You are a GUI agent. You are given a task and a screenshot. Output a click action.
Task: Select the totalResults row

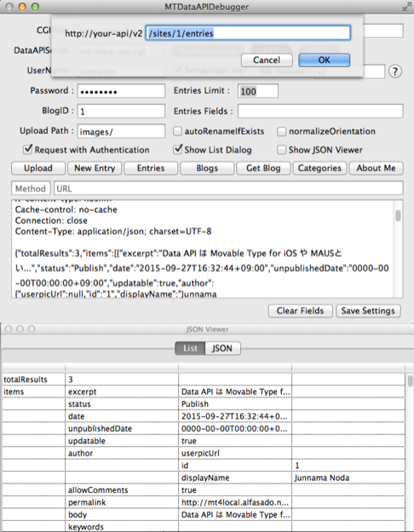point(204,380)
